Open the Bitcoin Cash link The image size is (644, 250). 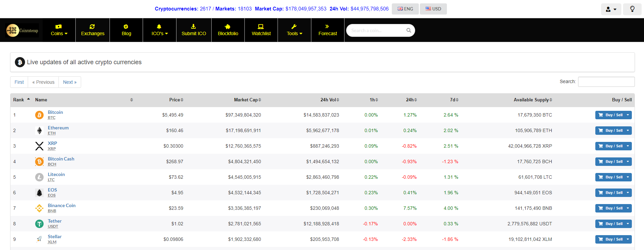point(61,159)
